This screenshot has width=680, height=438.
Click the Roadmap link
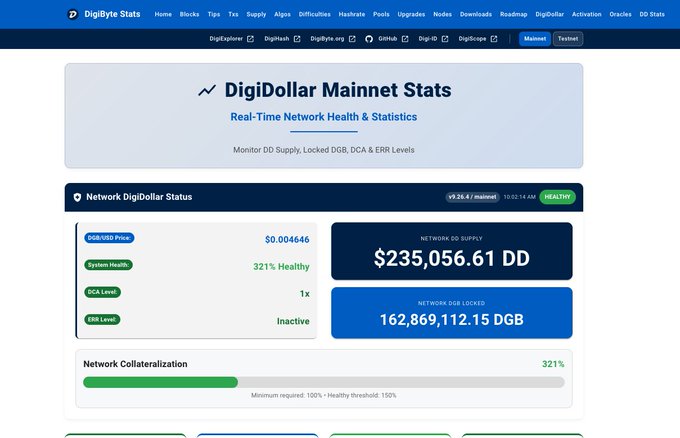pos(513,14)
